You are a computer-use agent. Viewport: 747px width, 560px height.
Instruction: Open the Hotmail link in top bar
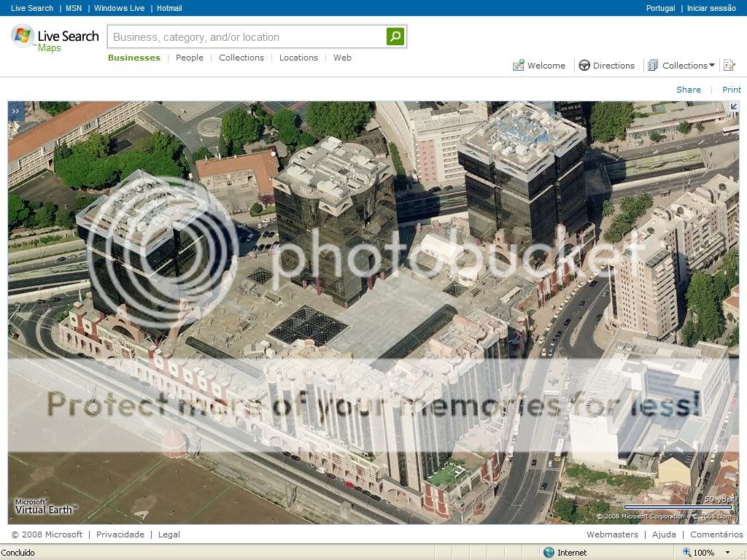(x=169, y=8)
